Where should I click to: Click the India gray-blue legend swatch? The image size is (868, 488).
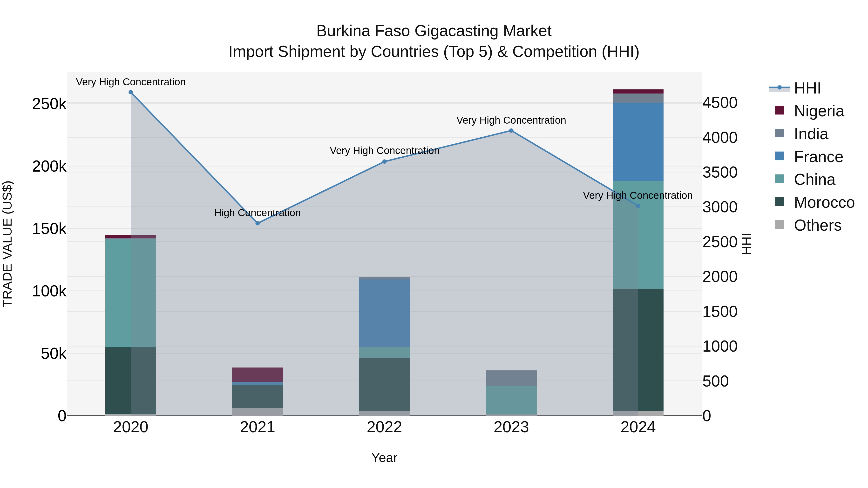coord(779,133)
